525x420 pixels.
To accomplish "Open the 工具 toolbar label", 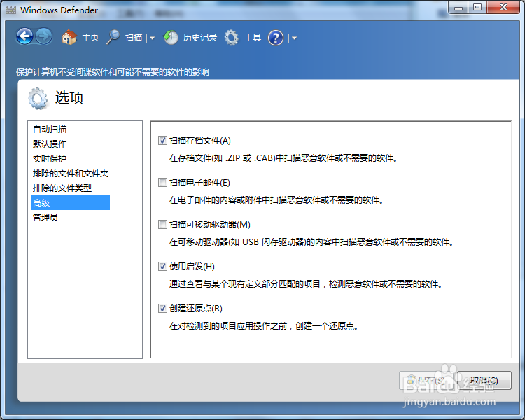I will (253, 38).
